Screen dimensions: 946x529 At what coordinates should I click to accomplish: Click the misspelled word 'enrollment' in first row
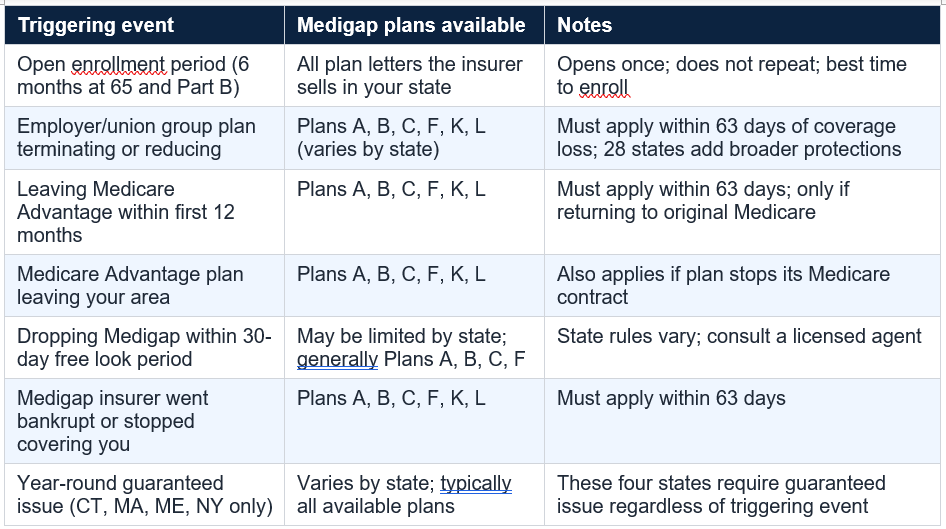pyautogui.click(x=118, y=64)
